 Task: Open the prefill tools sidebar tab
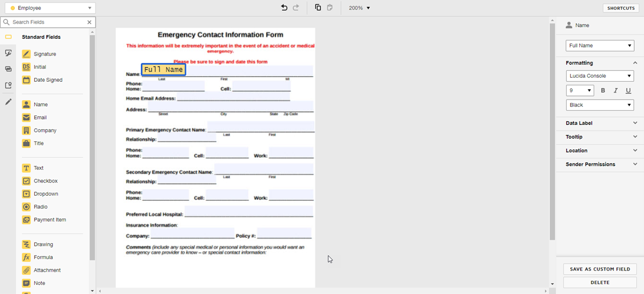pos(8,85)
